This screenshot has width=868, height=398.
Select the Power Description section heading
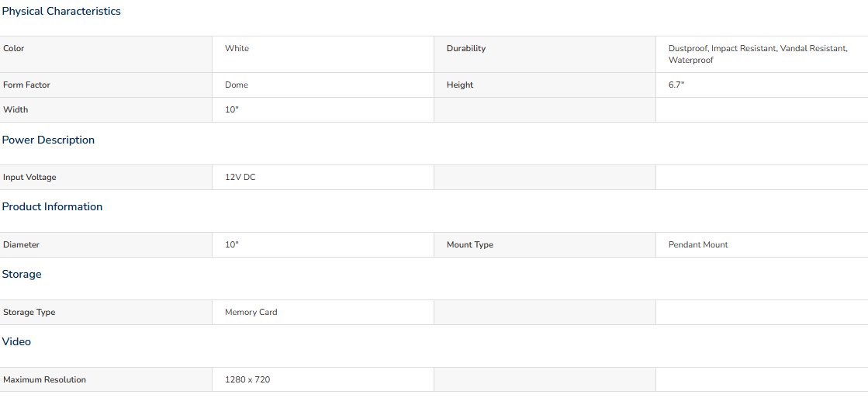click(48, 140)
